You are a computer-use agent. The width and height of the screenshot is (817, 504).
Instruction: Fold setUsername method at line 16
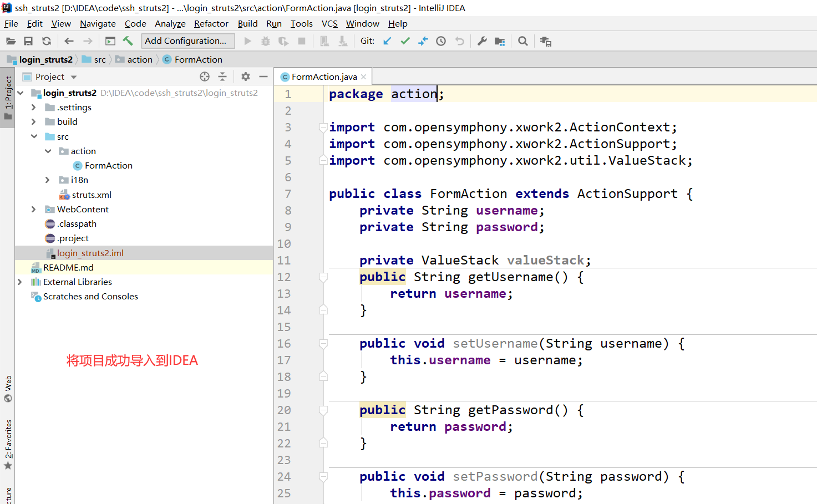(x=323, y=344)
